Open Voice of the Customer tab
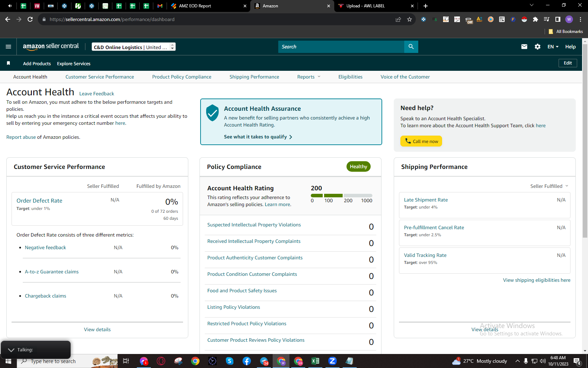 [405, 77]
